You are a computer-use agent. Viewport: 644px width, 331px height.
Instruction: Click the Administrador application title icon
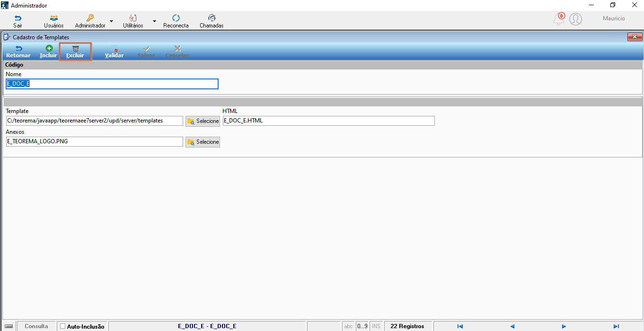pos(5,5)
